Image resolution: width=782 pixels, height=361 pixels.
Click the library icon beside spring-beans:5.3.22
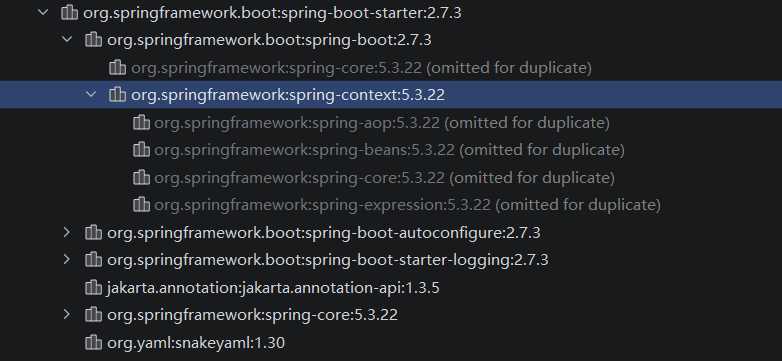tap(141, 149)
